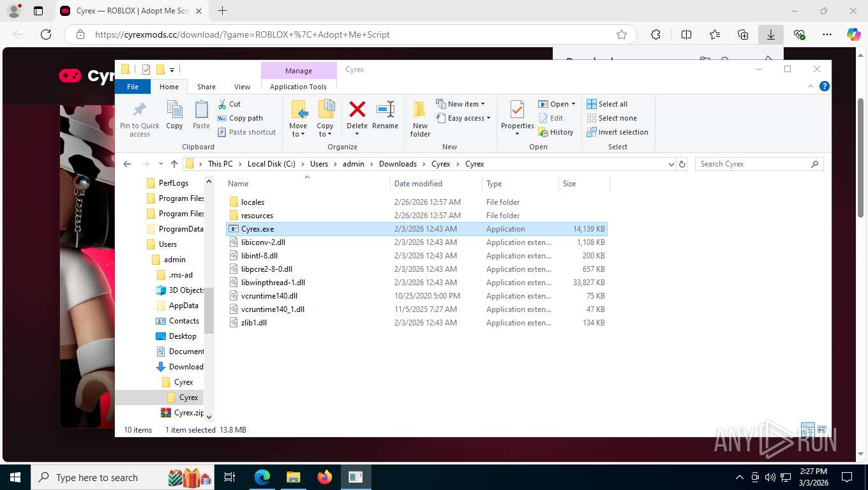Switch to the View tab
868x490 pixels.
click(242, 87)
